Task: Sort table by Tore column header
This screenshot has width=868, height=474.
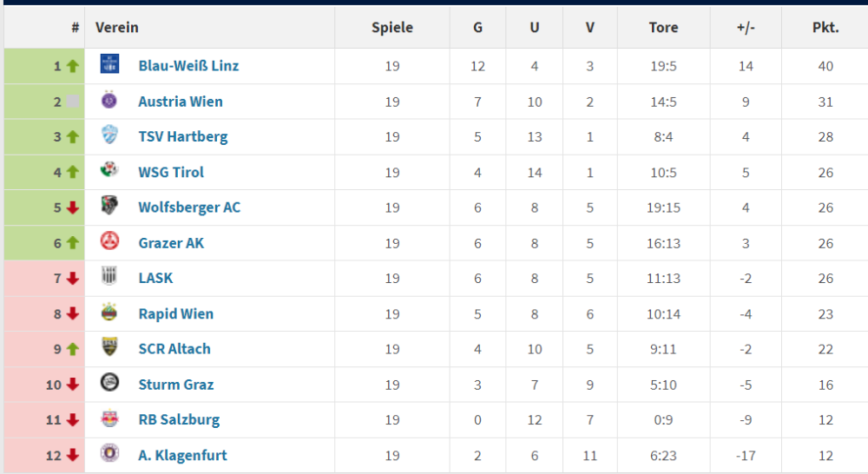Action: 663,28
